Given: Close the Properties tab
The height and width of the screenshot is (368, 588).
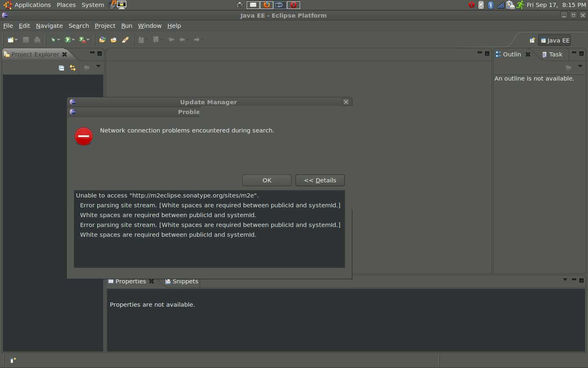Looking at the screenshot, I should [151, 281].
